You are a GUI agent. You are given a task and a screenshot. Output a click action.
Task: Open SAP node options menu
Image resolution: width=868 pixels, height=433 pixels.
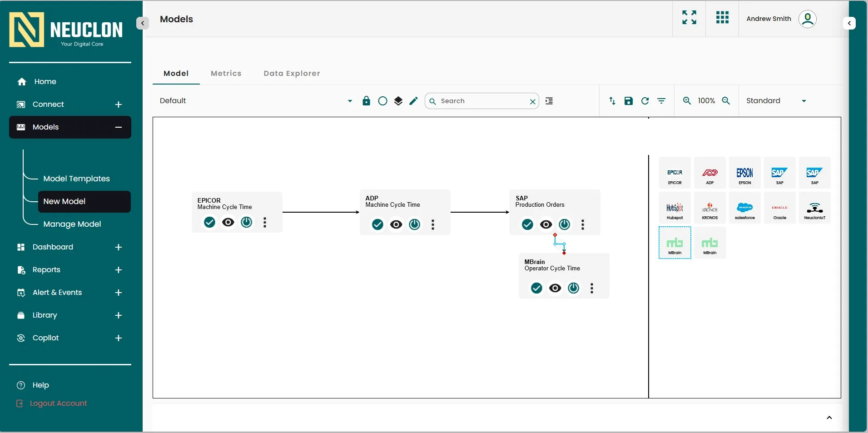583,224
